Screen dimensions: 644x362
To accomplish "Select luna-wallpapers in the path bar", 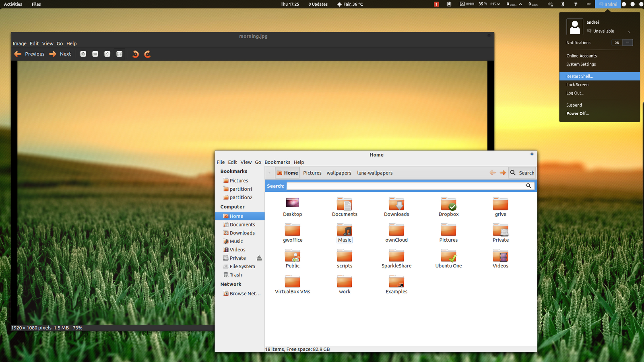I will 375,173.
